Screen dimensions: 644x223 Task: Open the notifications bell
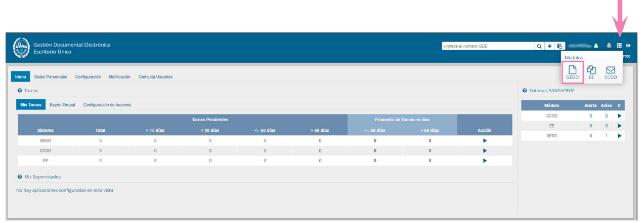609,46
